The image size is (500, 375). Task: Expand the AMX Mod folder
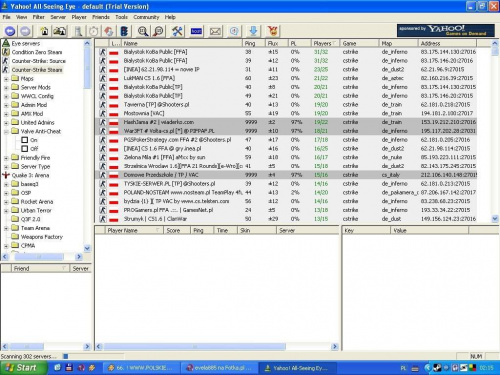coord(6,114)
